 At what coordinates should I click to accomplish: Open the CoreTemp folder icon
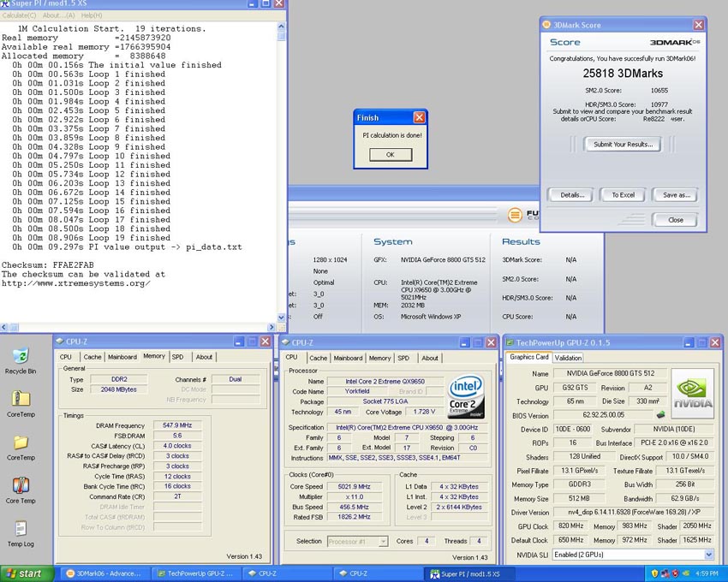pos(21,442)
